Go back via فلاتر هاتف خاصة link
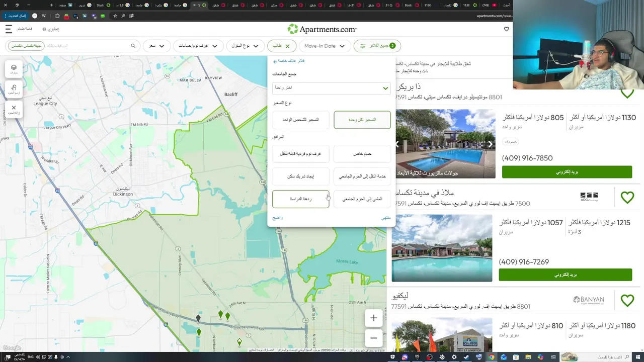 [x=289, y=61]
